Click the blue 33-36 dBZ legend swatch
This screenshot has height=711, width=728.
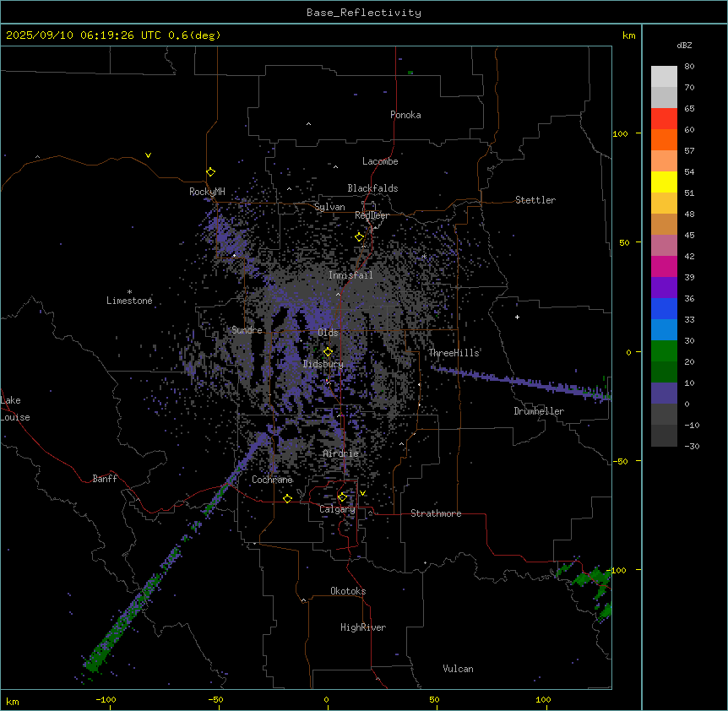tap(664, 308)
